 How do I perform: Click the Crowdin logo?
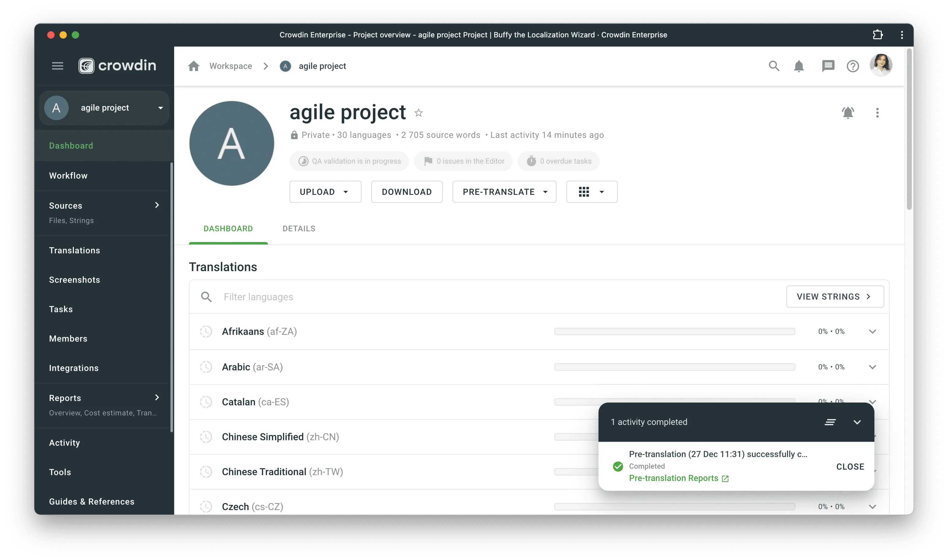(117, 65)
